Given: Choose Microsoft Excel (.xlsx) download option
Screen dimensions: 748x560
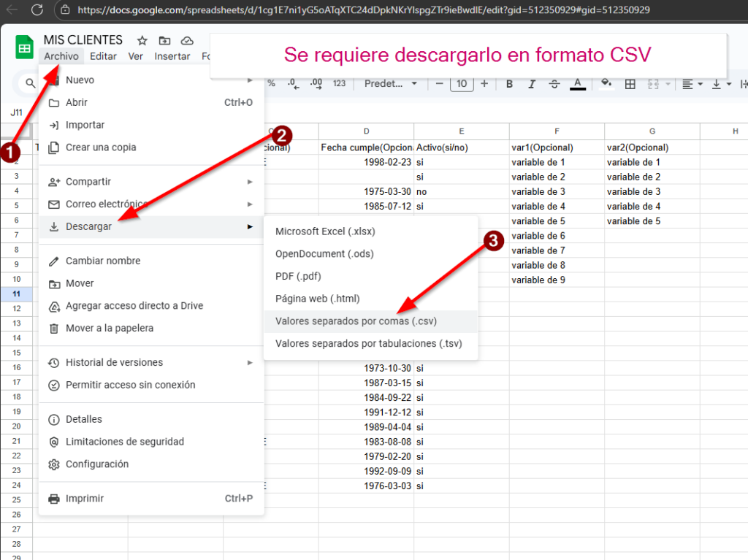Looking at the screenshot, I should coord(325,231).
